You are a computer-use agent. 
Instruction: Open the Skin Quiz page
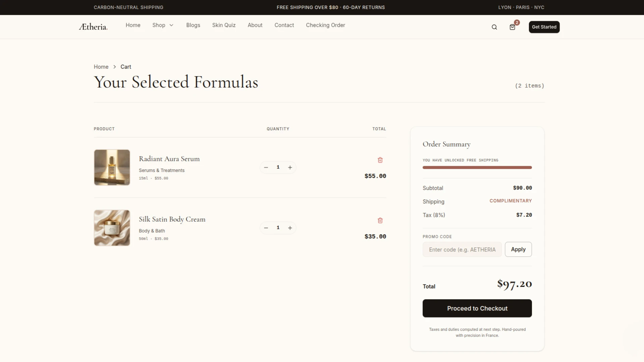(x=224, y=25)
